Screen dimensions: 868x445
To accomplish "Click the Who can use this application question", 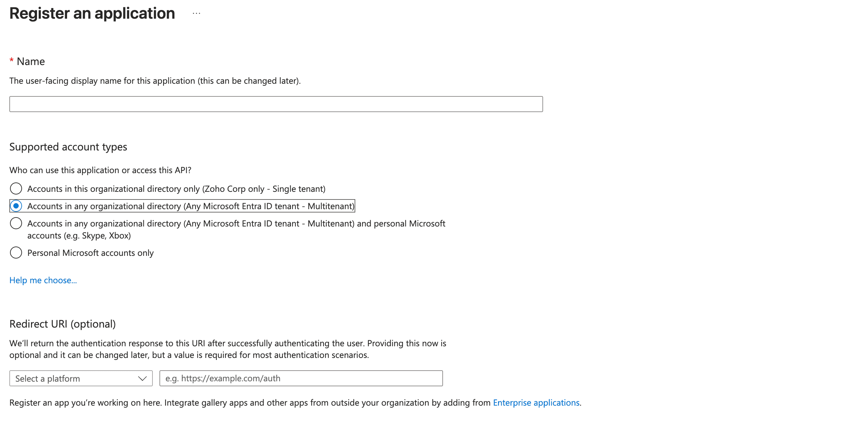I will pyautogui.click(x=100, y=170).
